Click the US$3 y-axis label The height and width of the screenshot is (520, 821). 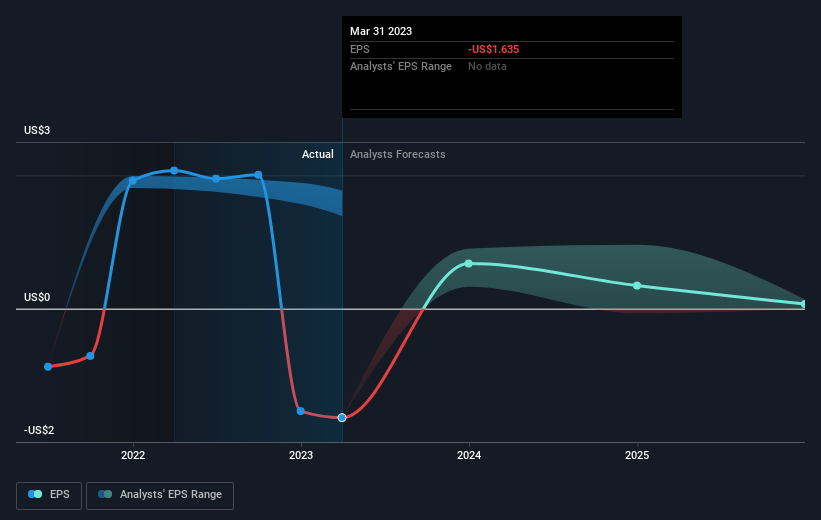coord(37,130)
